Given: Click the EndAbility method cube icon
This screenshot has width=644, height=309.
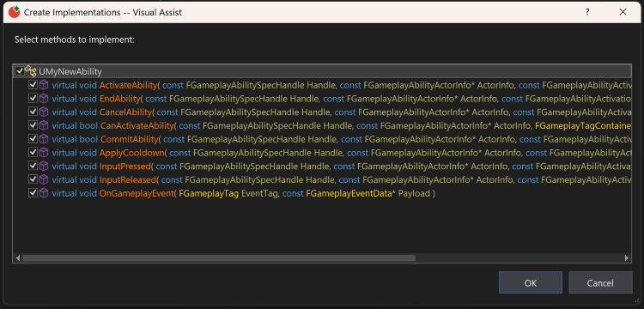Looking at the screenshot, I should pos(44,99).
